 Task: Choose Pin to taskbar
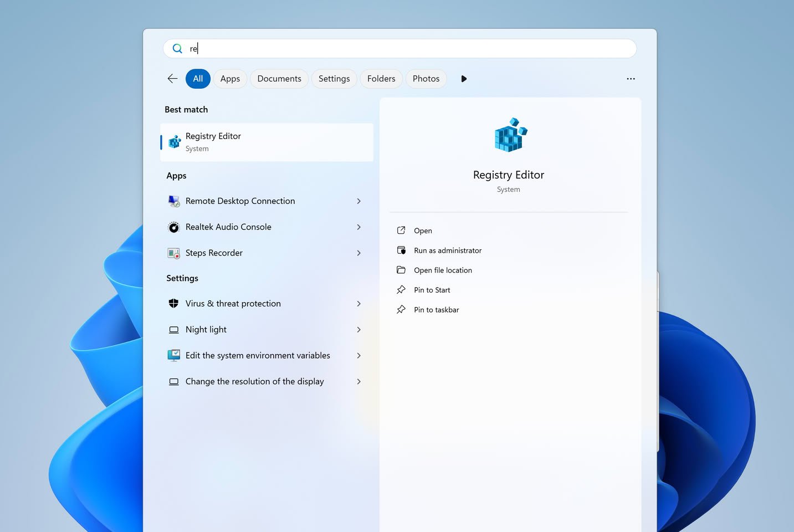coord(437,310)
